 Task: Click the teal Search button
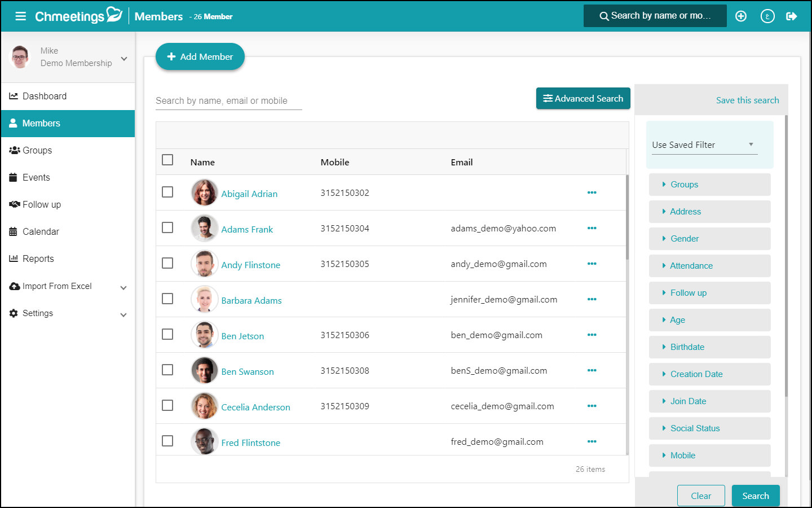(756, 496)
